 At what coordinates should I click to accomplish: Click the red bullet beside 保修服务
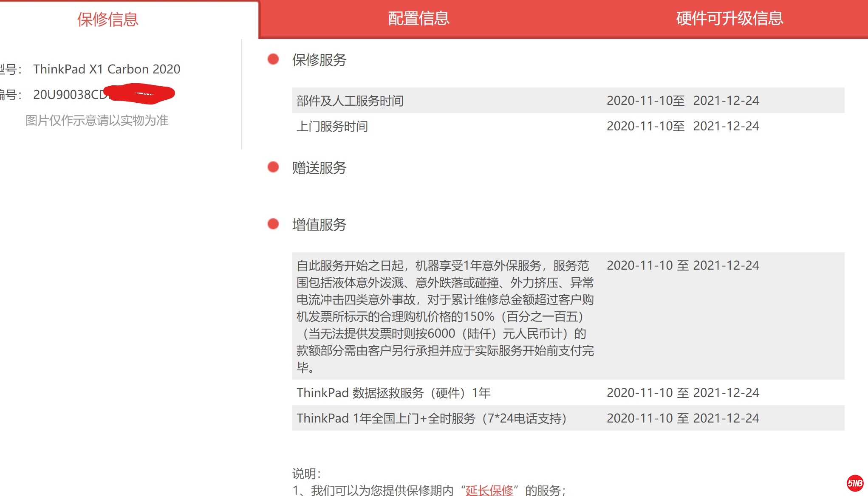tap(273, 59)
